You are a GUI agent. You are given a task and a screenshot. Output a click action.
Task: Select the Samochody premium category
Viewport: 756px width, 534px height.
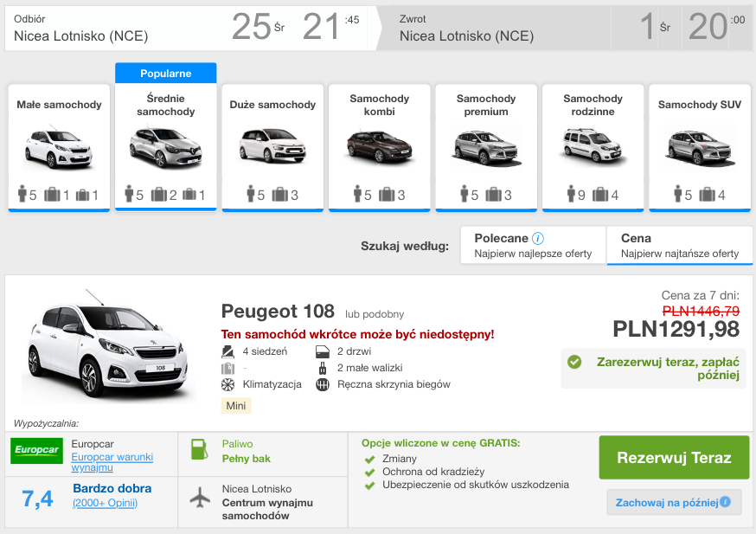pos(486,147)
